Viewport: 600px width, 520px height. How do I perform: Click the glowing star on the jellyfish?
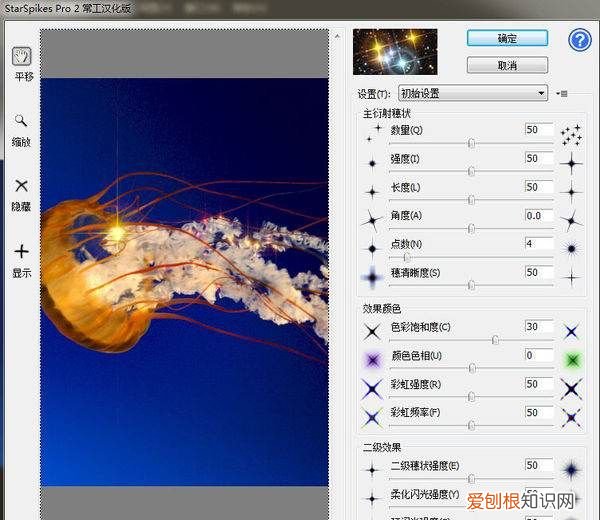[116, 232]
